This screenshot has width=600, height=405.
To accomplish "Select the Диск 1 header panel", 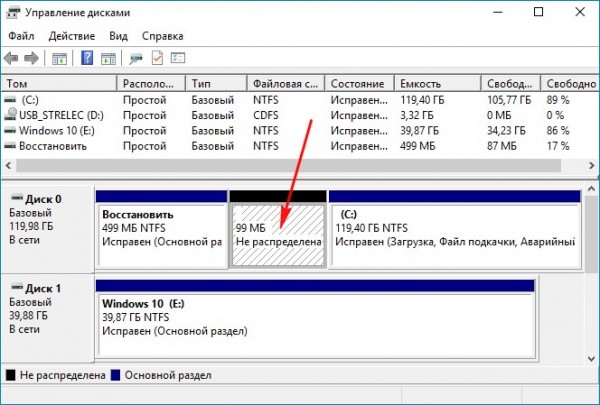I will pos(47,318).
